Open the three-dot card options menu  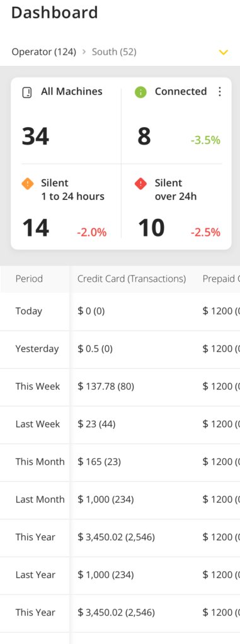tap(220, 92)
